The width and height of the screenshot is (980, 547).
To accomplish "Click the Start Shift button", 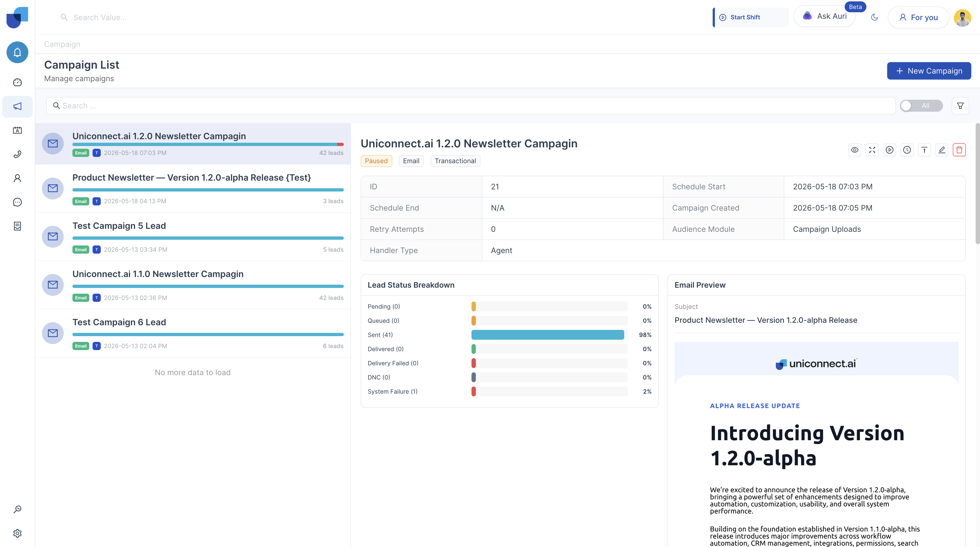I will [750, 17].
